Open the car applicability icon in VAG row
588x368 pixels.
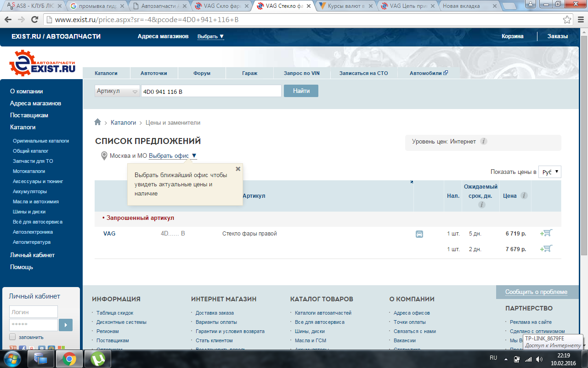(419, 234)
